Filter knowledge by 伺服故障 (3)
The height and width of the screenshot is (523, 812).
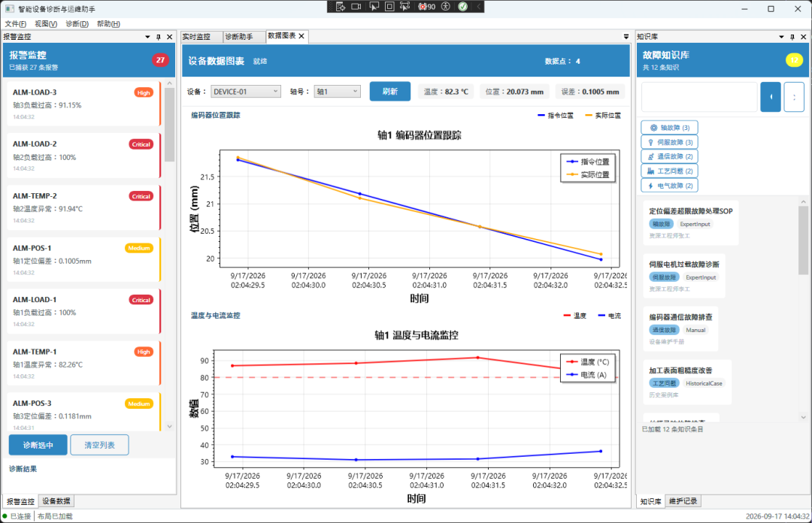point(670,142)
